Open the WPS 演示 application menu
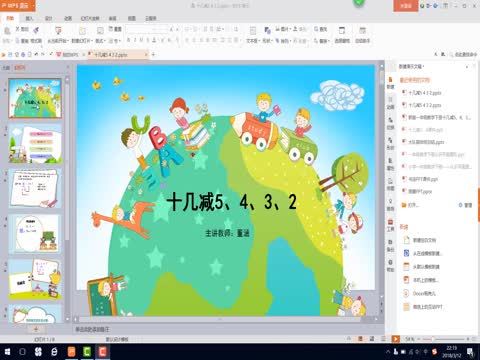The image size is (480, 360). pyautogui.click(x=17, y=6)
